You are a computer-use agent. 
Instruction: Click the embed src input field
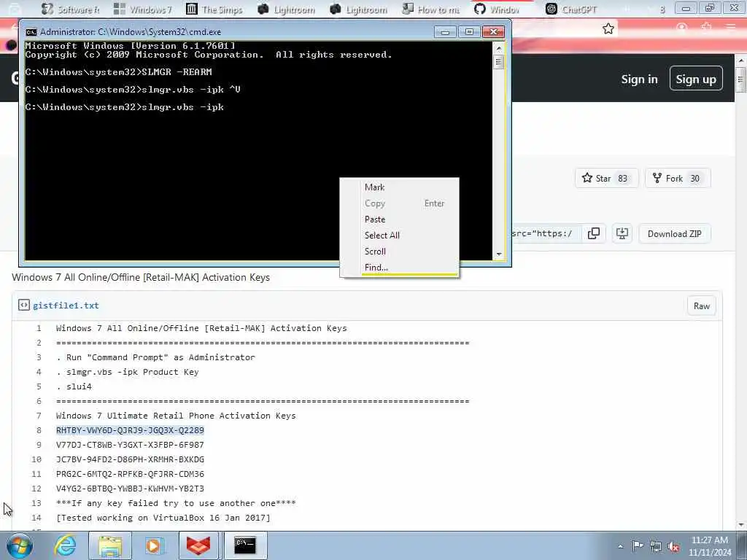point(546,233)
